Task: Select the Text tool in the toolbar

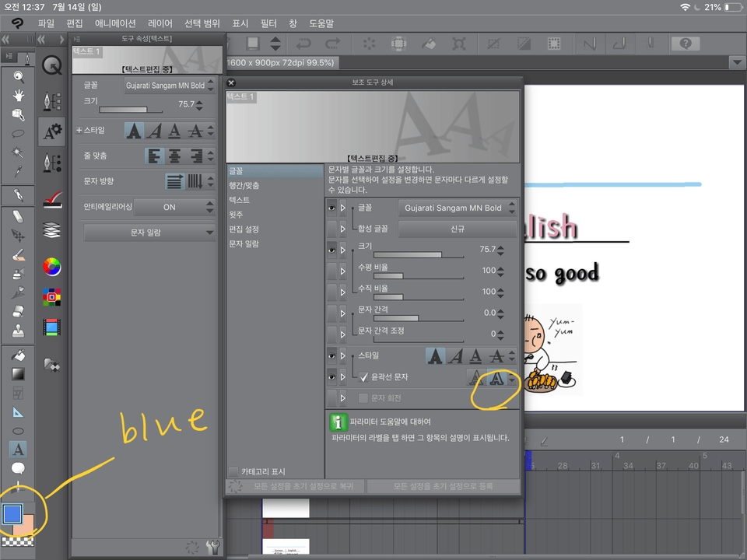Action: coord(19,449)
